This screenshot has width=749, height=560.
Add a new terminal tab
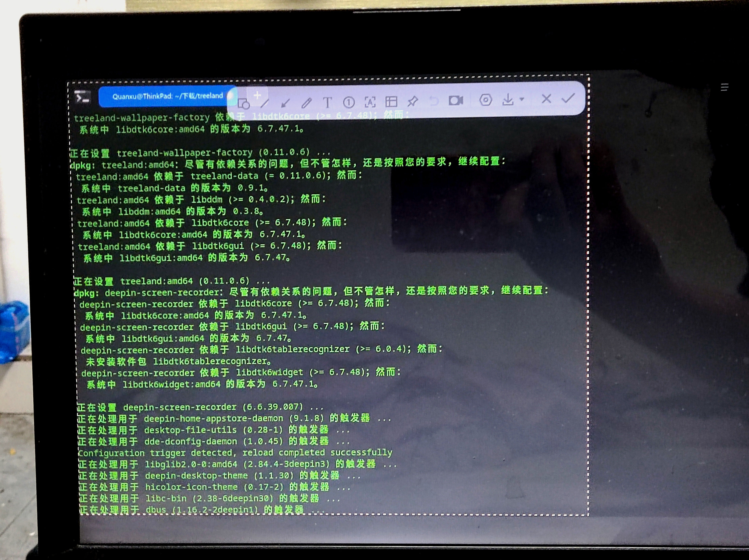(257, 95)
